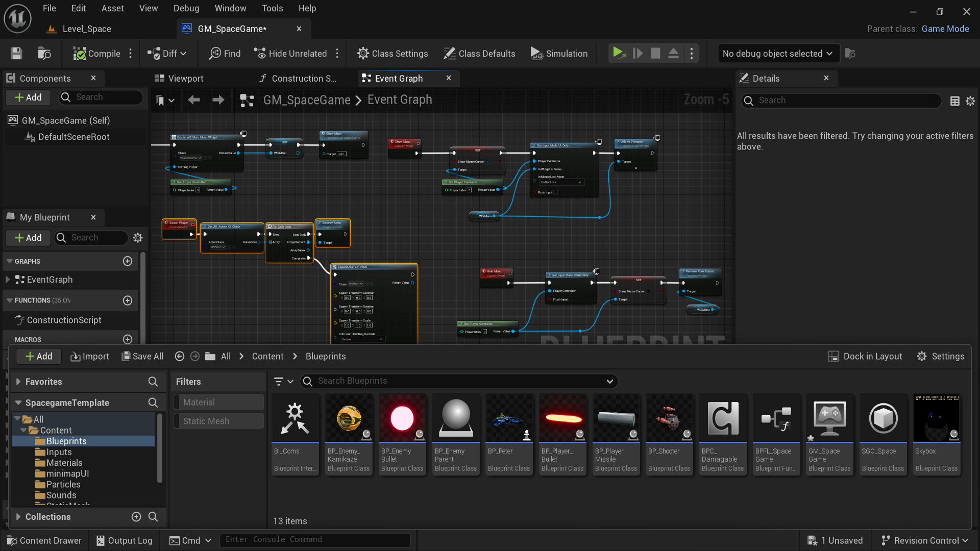The height and width of the screenshot is (551, 980).
Task: Click Dock in Layout in Content Browser
Action: point(866,356)
